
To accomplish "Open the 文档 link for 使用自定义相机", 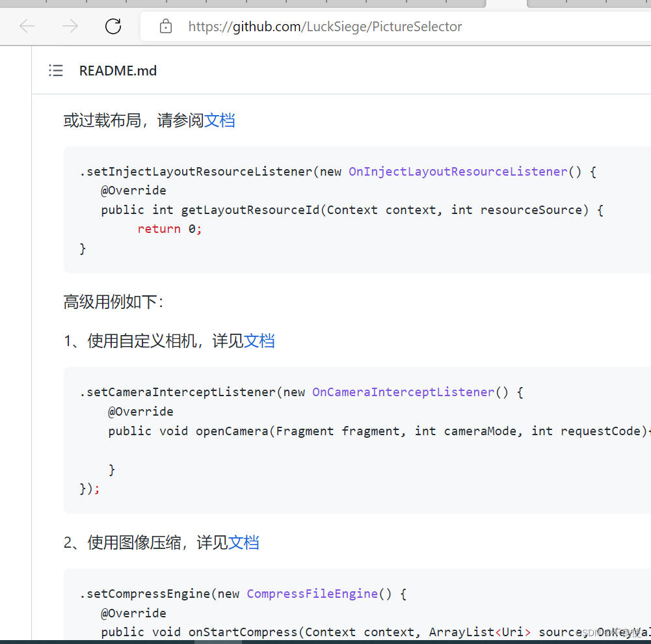I will tap(259, 341).
